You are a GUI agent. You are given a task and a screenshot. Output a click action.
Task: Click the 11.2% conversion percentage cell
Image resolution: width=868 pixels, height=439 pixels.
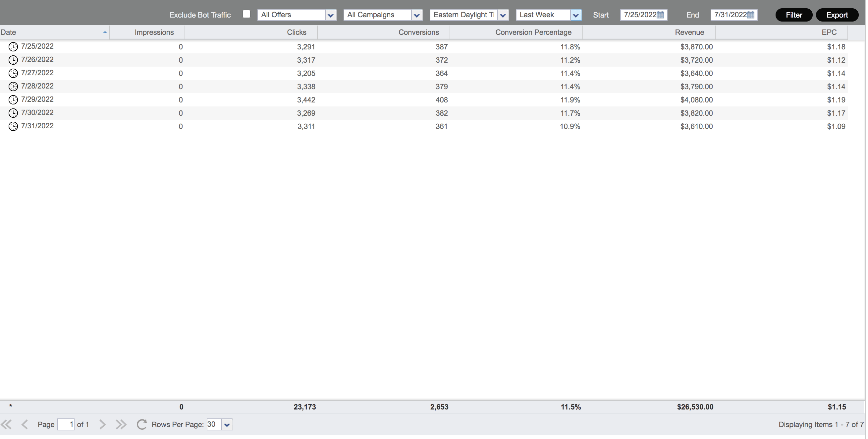tap(571, 60)
